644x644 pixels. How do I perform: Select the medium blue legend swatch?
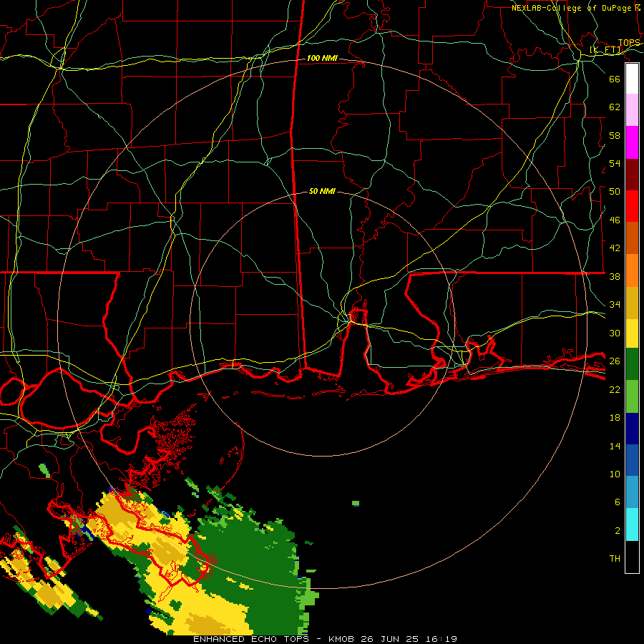point(632,460)
